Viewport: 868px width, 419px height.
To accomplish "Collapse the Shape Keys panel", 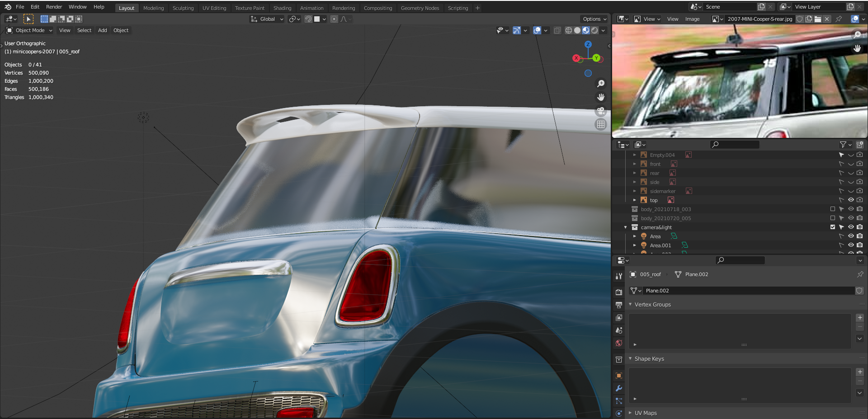I will point(630,358).
